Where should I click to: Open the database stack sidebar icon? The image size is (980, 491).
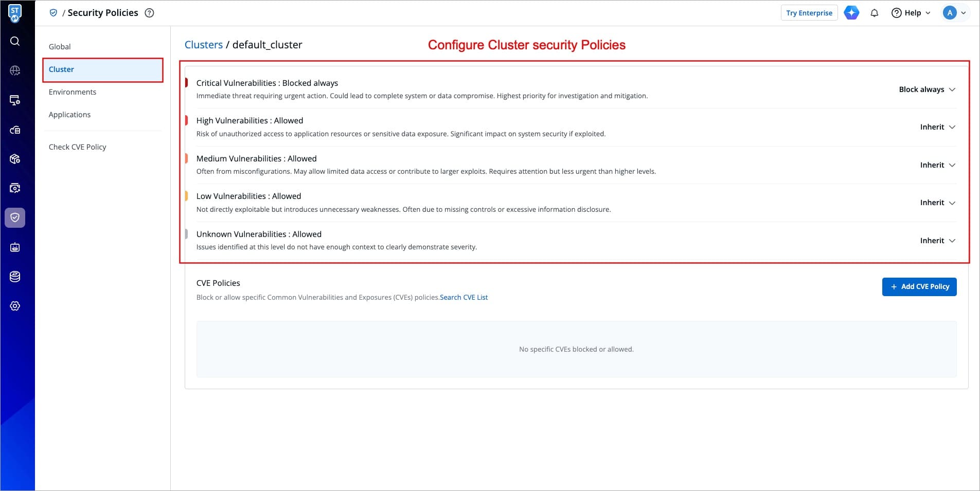(15, 277)
